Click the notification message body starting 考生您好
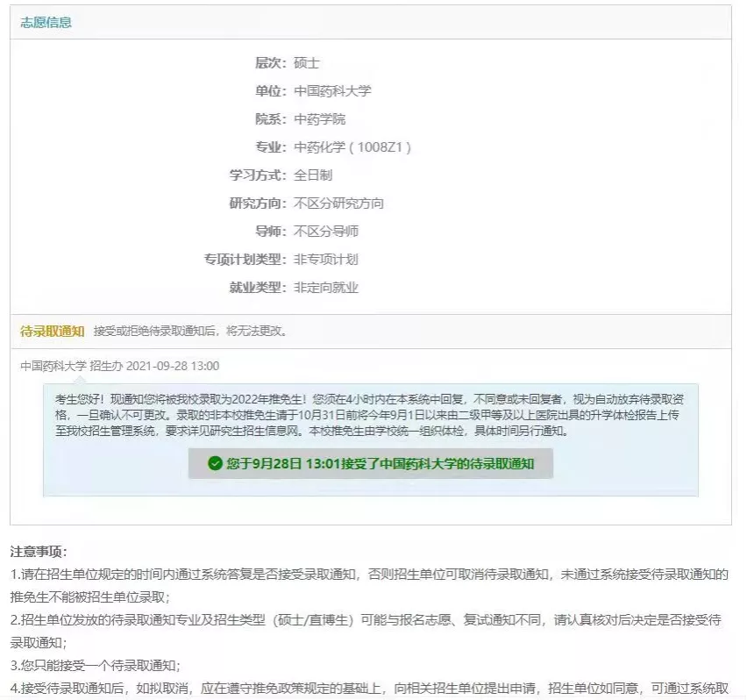Viewport: 747px width, 700px height. click(370, 414)
